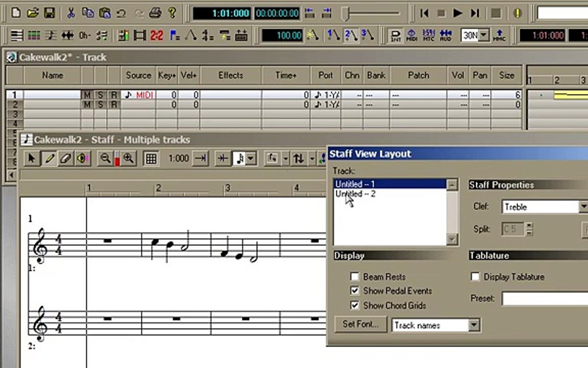Open the Staff layout button dropdown arrow
Image resolution: width=588 pixels, height=368 pixels.
tap(286, 159)
